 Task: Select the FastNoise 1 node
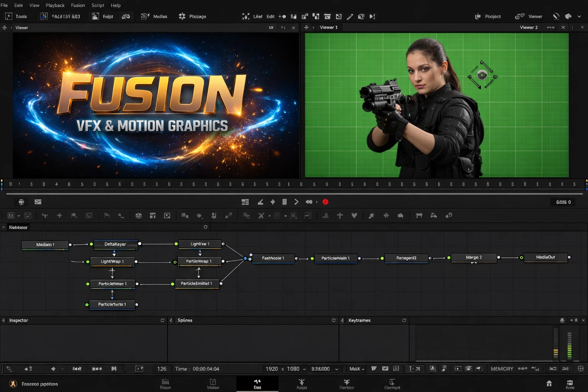click(x=273, y=258)
